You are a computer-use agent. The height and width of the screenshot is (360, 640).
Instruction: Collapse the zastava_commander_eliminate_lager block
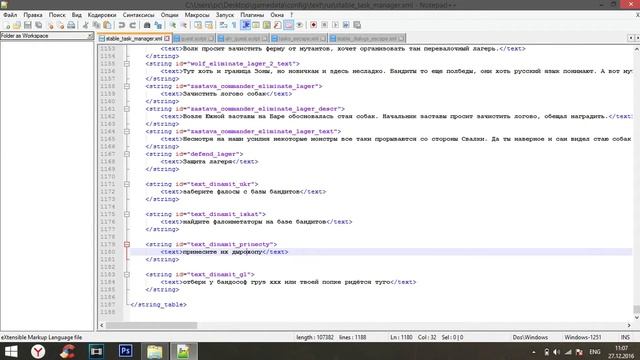coord(127,86)
